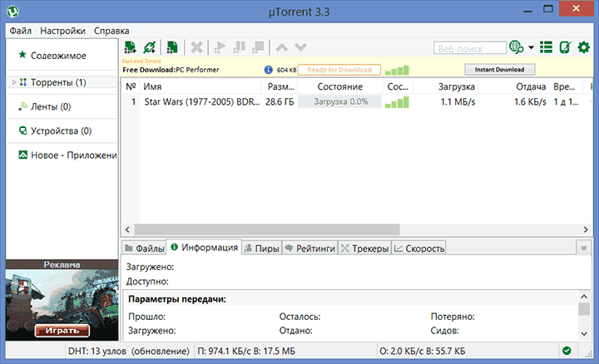The width and height of the screenshot is (599, 364).
Task: Collapse details pane with double-chevron button
Action: (584, 248)
